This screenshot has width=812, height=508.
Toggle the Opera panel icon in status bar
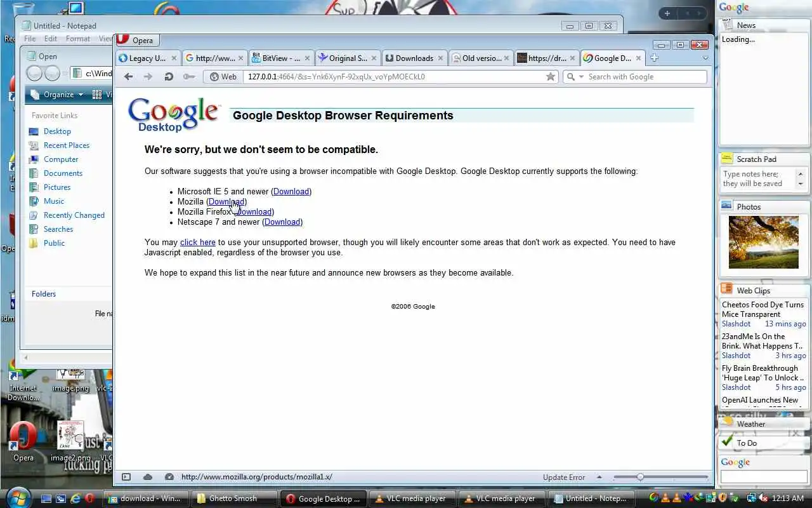126,477
